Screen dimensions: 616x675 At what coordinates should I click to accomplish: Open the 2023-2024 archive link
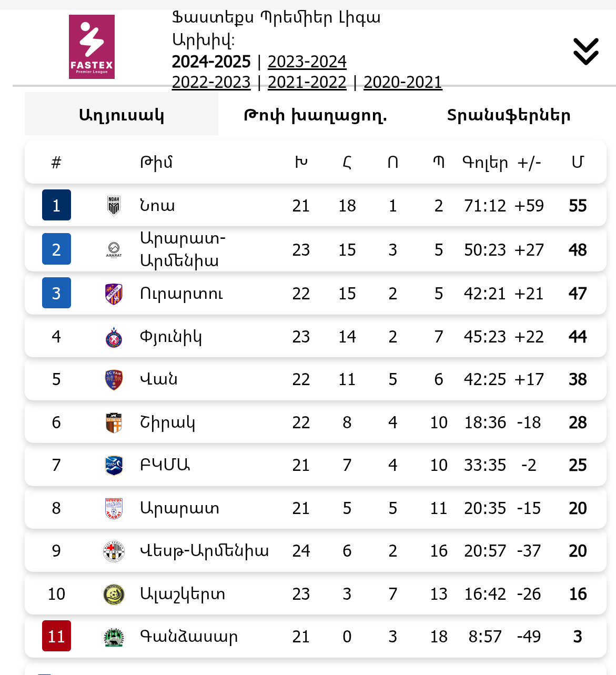click(x=307, y=62)
